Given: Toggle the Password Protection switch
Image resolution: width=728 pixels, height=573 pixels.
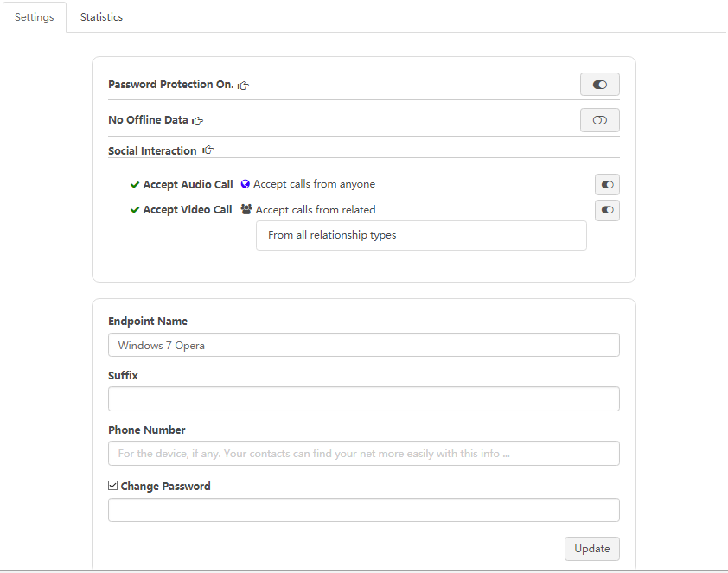Looking at the screenshot, I should (x=599, y=85).
